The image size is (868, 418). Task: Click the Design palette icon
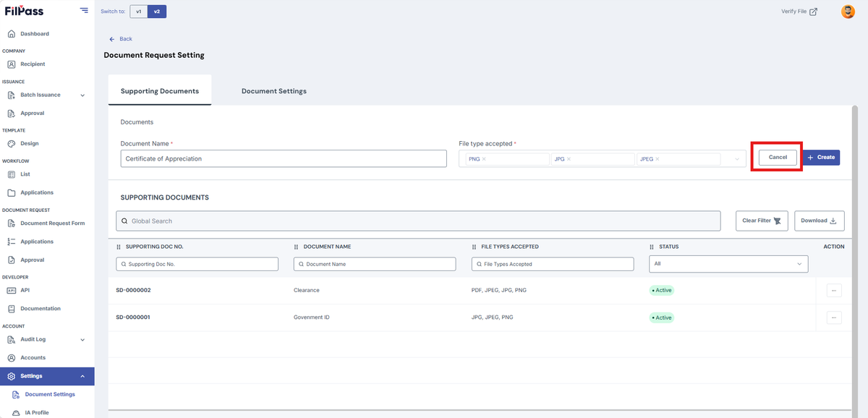(x=12, y=144)
